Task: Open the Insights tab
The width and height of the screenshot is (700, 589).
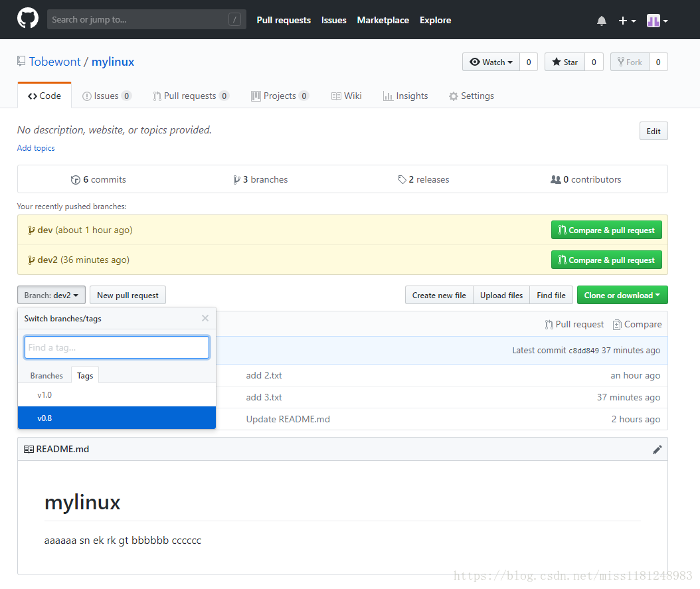Action: click(405, 96)
